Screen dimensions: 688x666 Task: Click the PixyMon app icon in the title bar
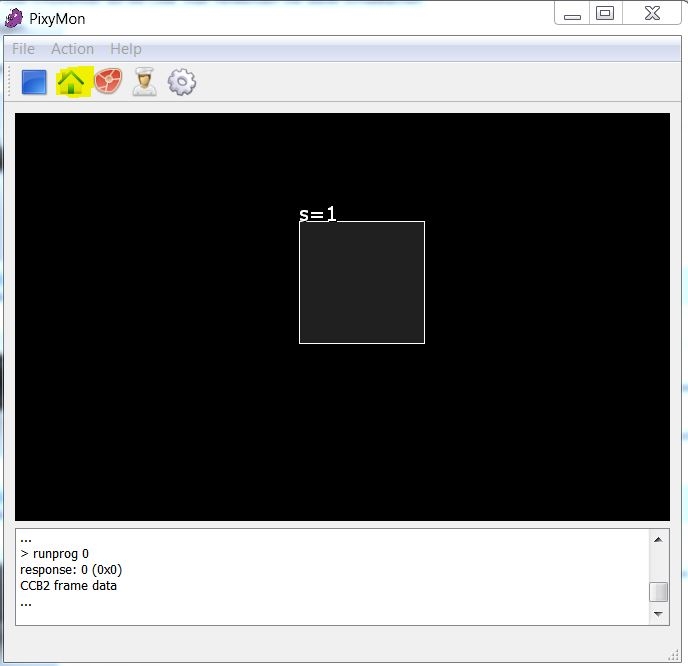point(14,19)
